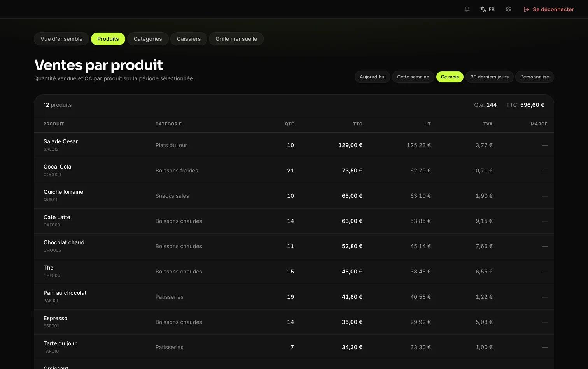Click quantity 21 in Coca-Cola row
This screenshot has height=369, width=588.
(x=290, y=171)
